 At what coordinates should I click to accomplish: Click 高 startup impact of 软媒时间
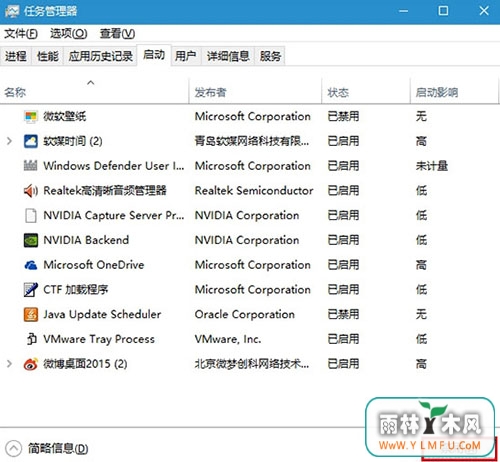coord(421,141)
